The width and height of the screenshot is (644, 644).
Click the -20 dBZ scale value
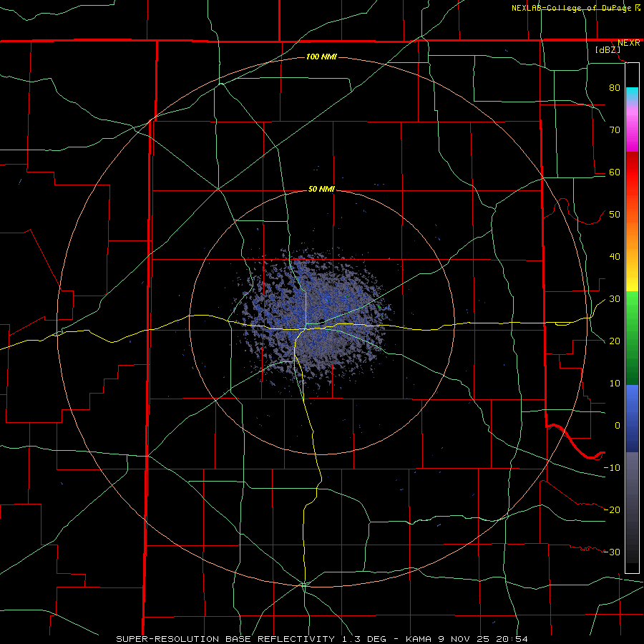(x=612, y=509)
